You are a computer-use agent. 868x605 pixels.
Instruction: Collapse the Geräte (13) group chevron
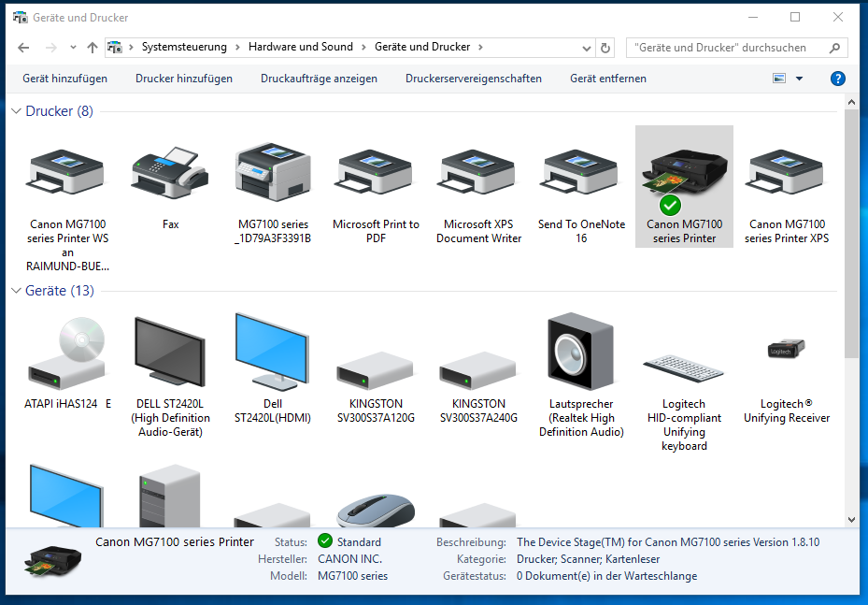tap(16, 290)
